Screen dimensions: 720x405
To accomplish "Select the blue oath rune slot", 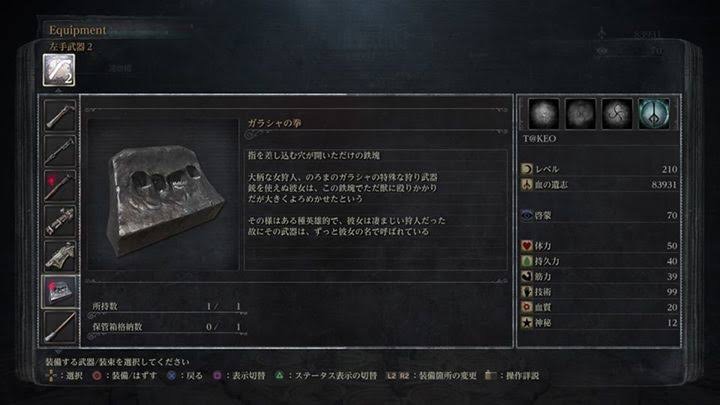I will pyautogui.click(x=654, y=113).
